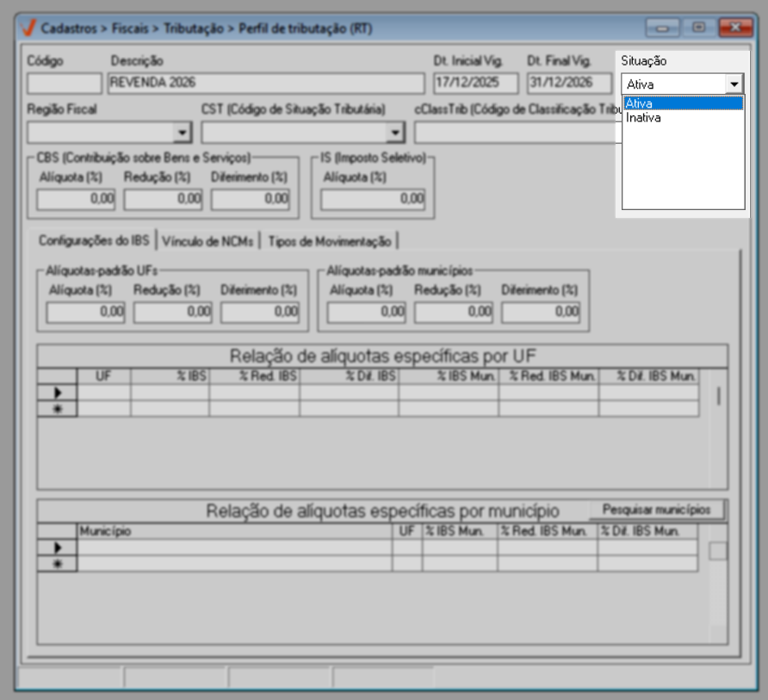Click the % IBS column header
Image resolution: width=768 pixels, height=700 pixels.
tap(170, 376)
